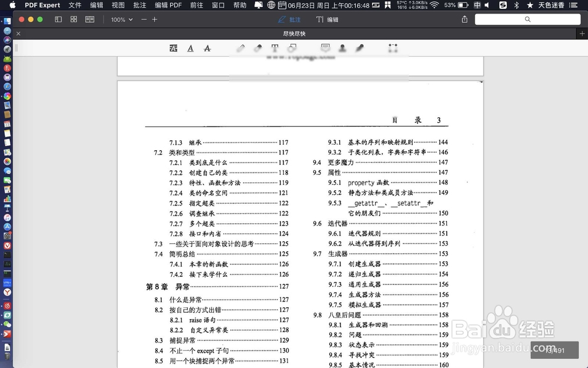Open Launchpad rocket icon in dock
The width and height of the screenshot is (588, 368).
(7, 49)
